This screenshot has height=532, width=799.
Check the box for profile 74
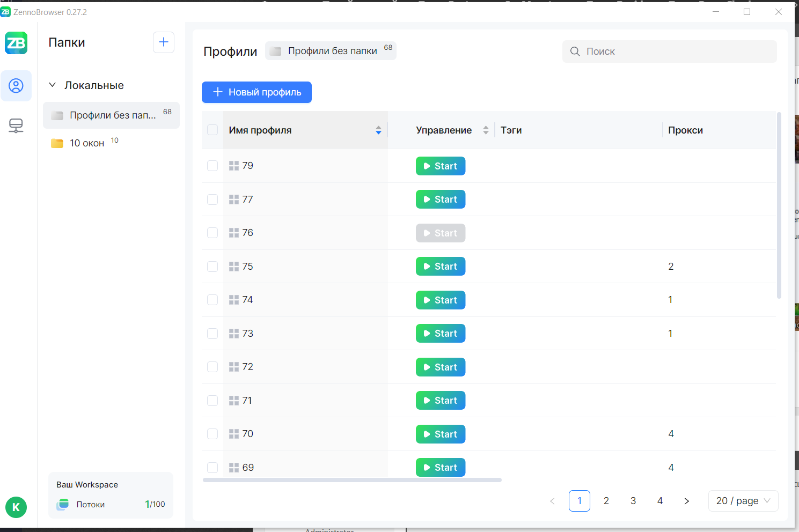[212, 300]
